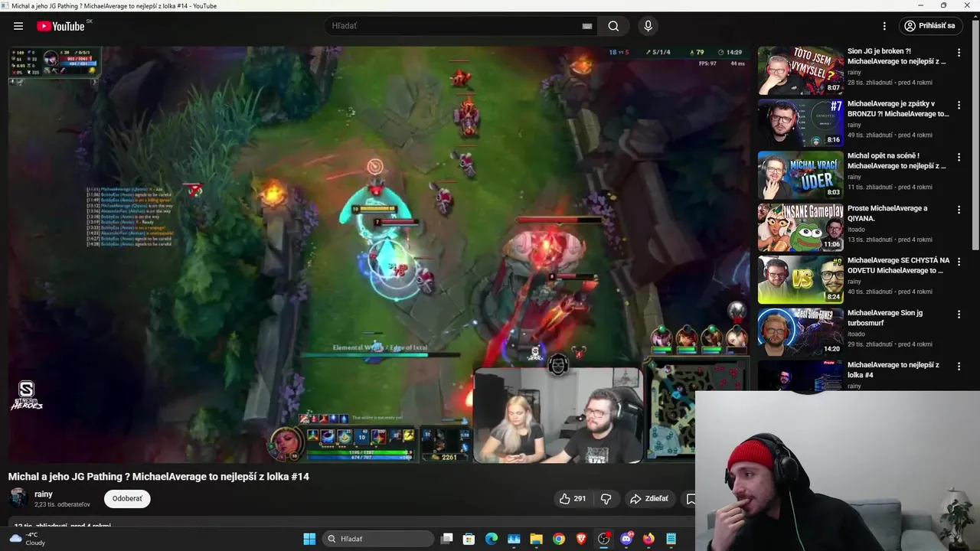This screenshot has height=551, width=980.
Task: Open the on-screen keyboard icon in search
Action: click(x=587, y=26)
